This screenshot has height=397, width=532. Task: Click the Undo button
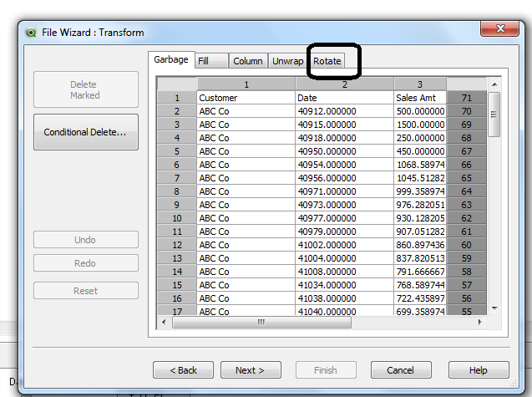tap(86, 240)
